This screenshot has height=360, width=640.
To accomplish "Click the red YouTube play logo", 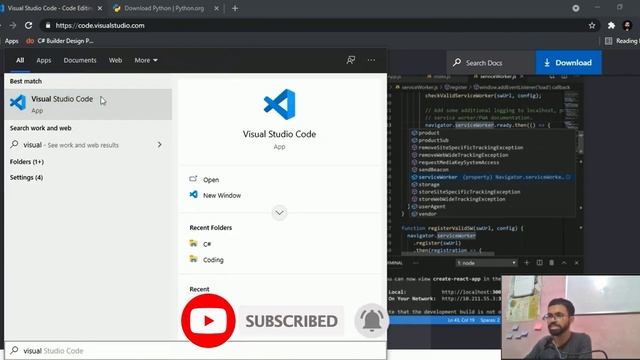I will (x=208, y=321).
